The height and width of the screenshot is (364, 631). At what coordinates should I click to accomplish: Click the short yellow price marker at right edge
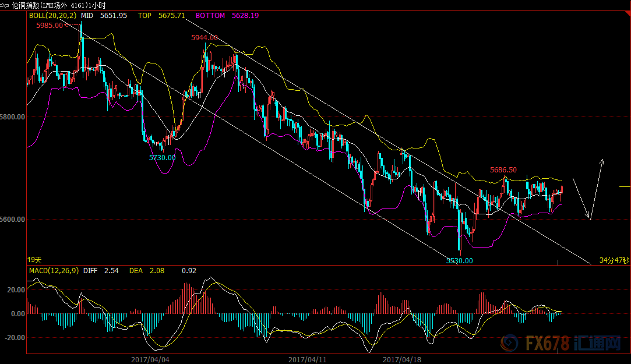tap(624, 187)
